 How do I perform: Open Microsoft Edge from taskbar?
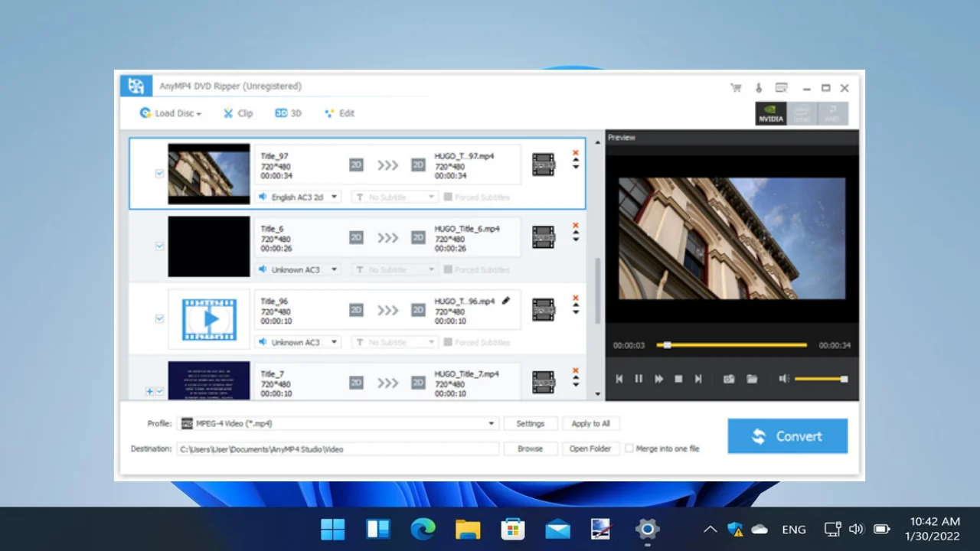pos(423,529)
